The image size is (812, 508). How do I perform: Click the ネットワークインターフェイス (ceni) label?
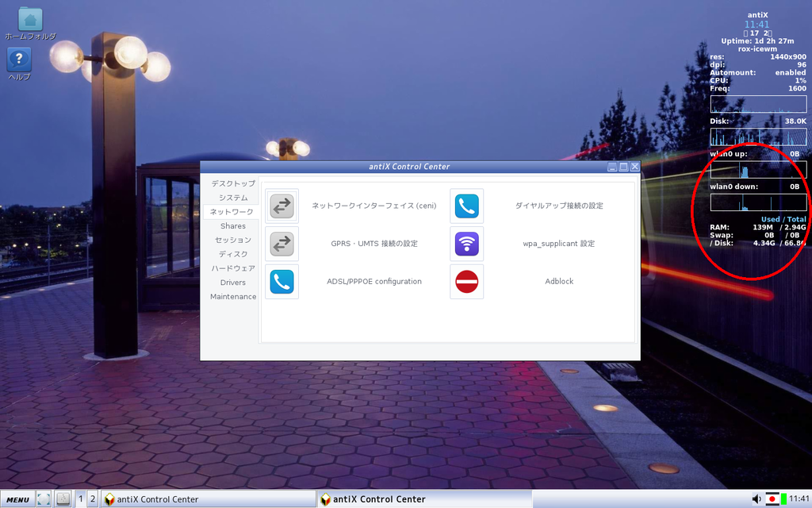[374, 206]
